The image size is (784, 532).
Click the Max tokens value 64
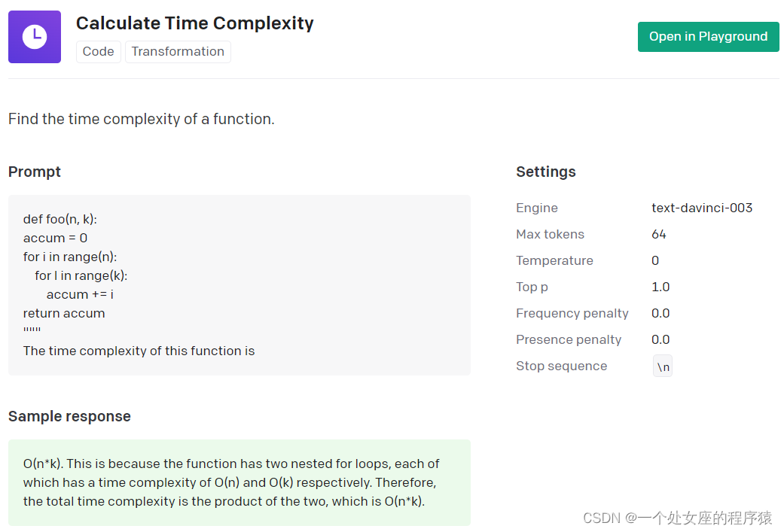[659, 234]
